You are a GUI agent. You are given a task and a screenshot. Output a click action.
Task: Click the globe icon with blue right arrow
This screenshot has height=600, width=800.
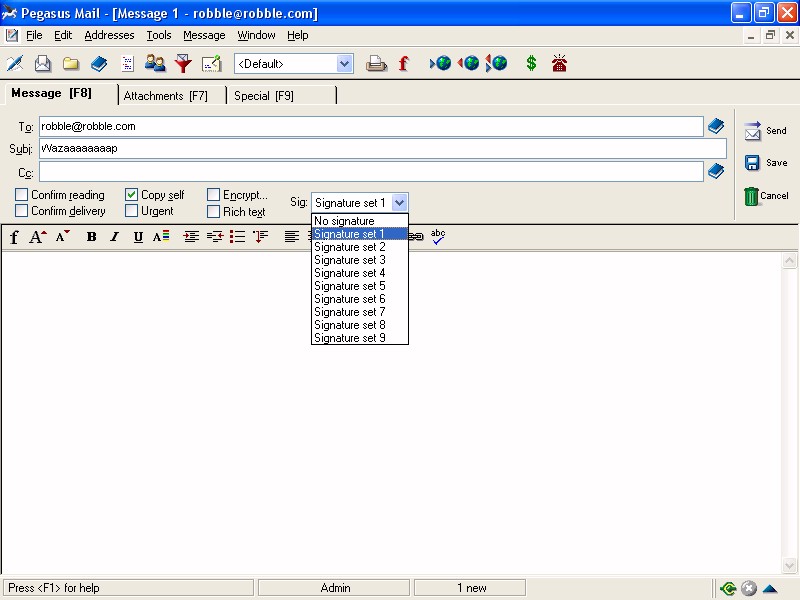coord(441,63)
